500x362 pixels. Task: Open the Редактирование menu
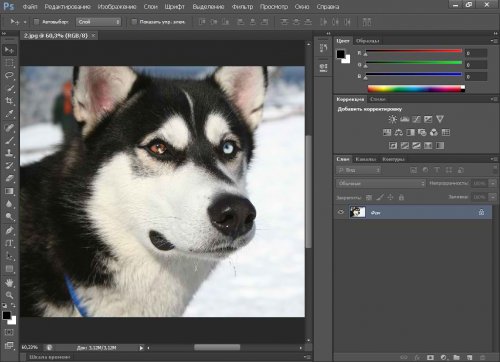[x=67, y=7]
